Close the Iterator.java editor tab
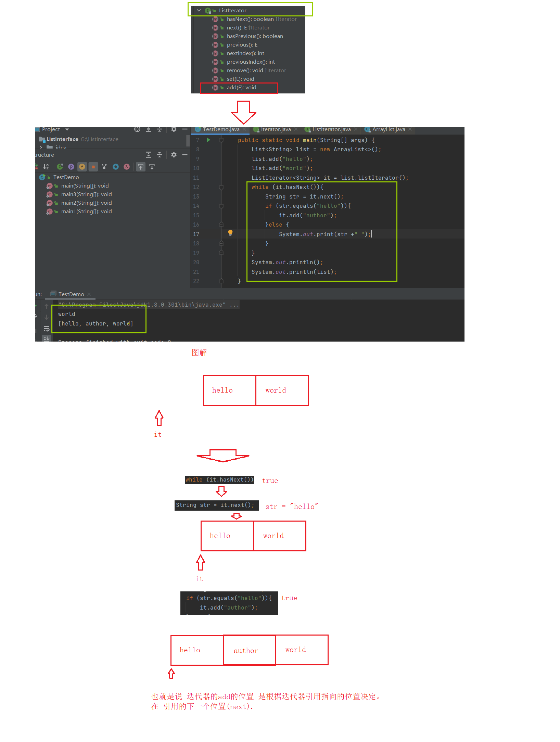The image size is (560, 742). tap(296, 129)
